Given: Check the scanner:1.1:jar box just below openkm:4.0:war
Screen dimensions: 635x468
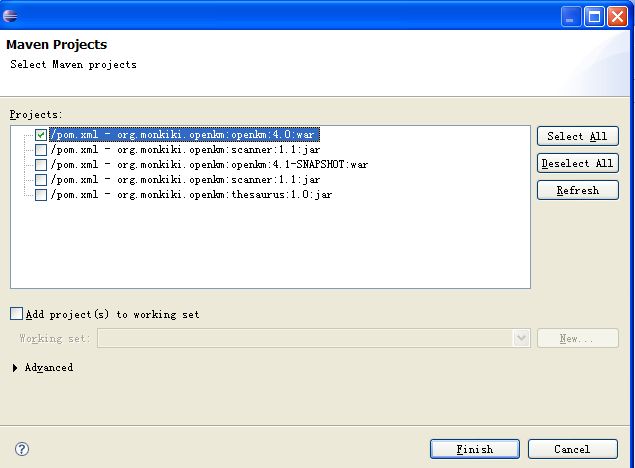Looking at the screenshot, I should tap(41, 150).
